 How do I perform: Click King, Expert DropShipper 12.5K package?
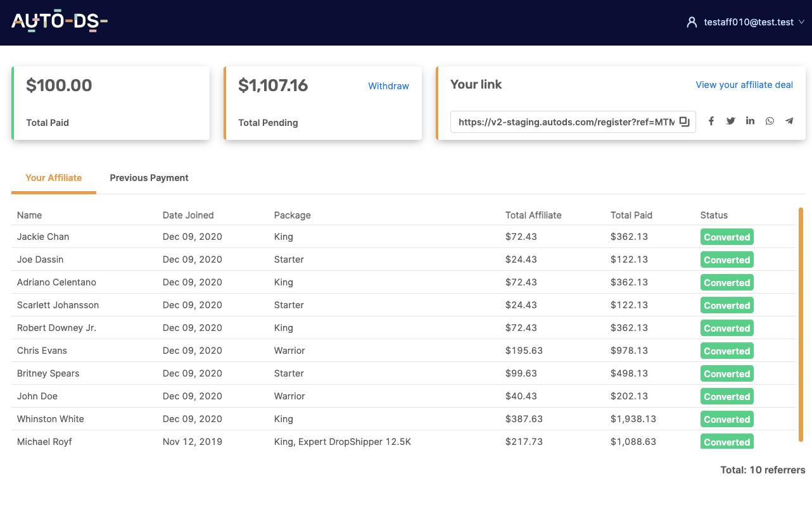(x=343, y=442)
